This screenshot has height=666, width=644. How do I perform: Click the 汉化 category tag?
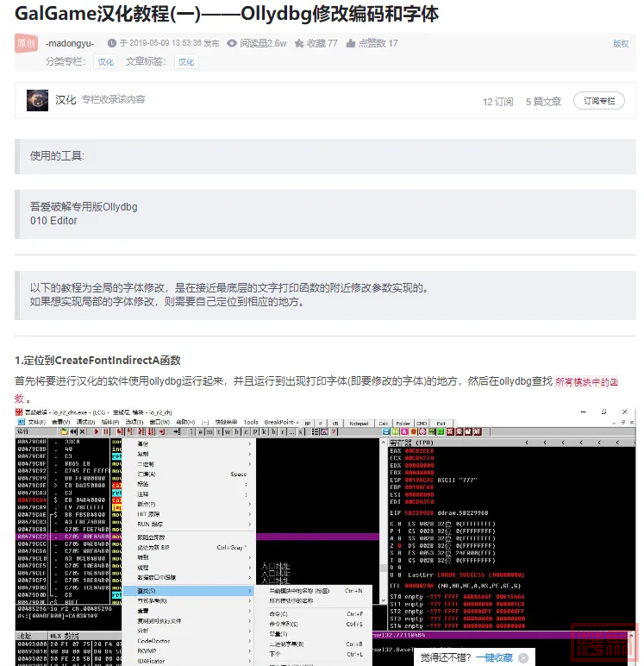[105, 62]
